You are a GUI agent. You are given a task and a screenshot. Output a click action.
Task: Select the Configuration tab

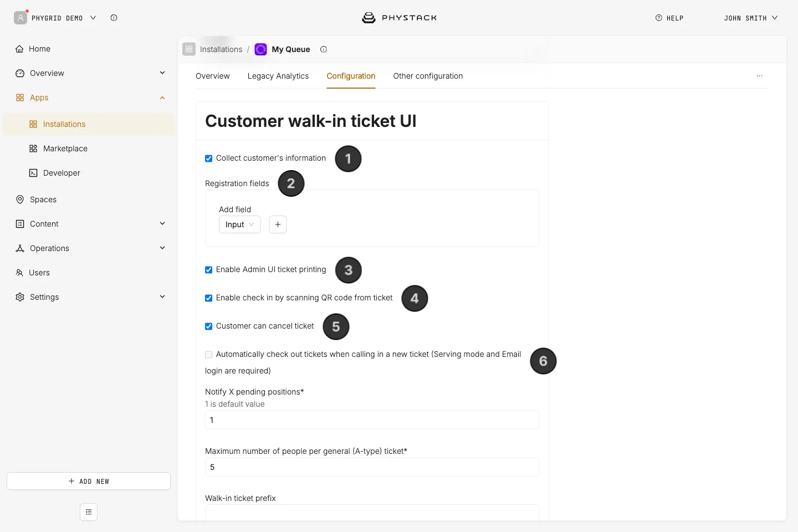coord(351,76)
